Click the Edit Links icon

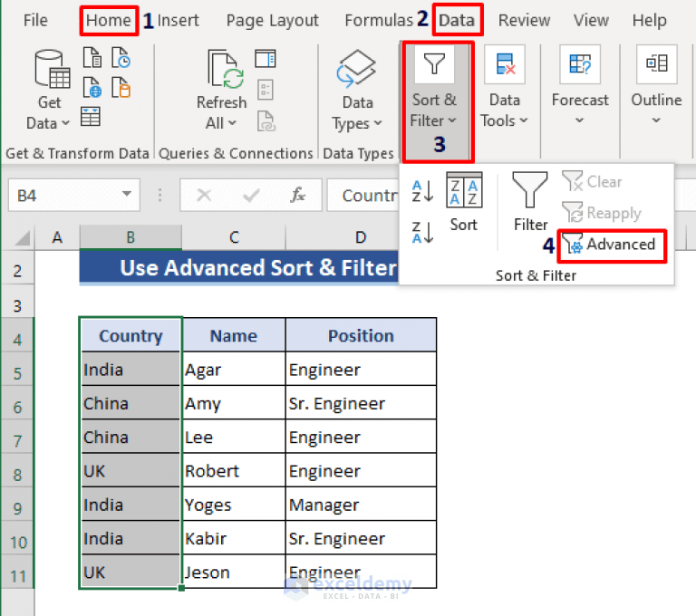(266, 120)
